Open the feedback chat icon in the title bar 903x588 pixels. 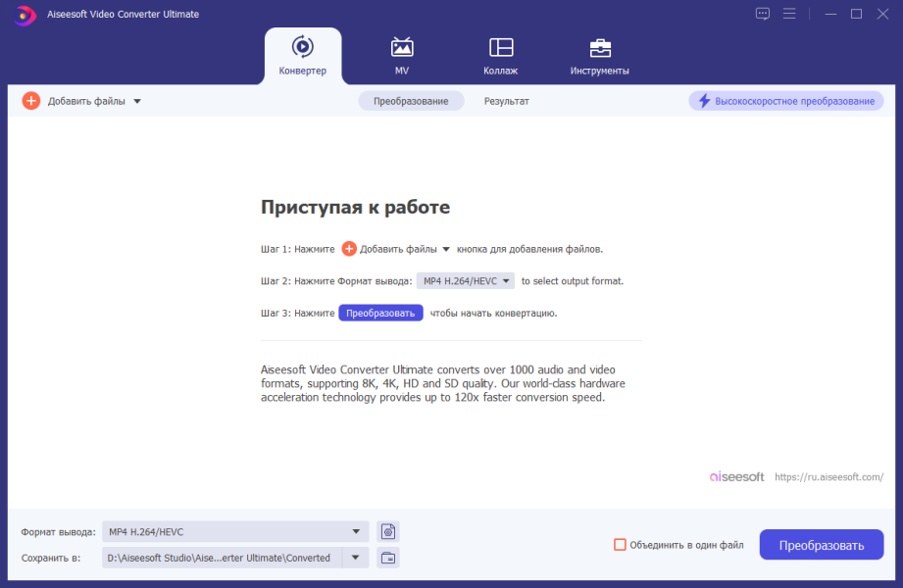(x=763, y=14)
